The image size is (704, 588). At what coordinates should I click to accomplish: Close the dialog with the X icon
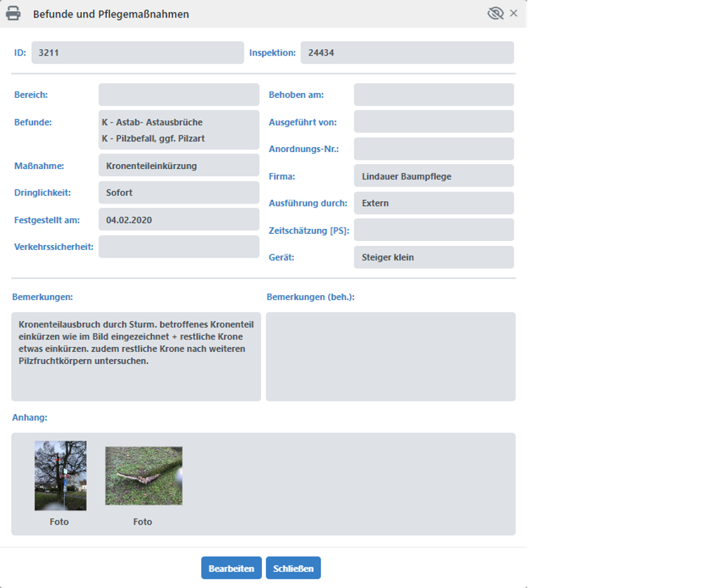click(514, 13)
